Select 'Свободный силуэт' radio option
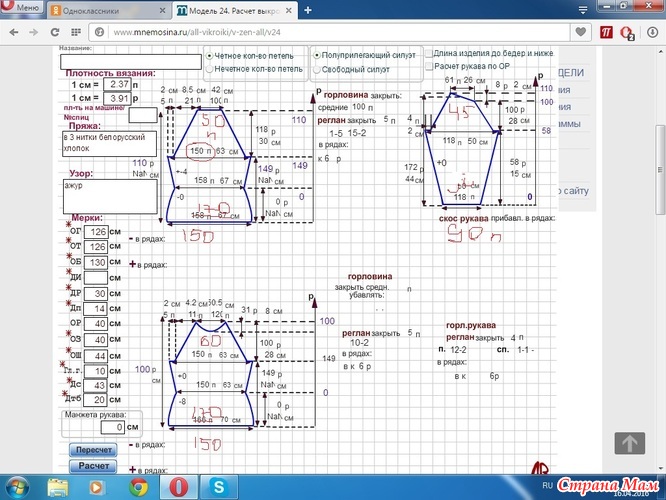The width and height of the screenshot is (666, 500). pyautogui.click(x=318, y=70)
